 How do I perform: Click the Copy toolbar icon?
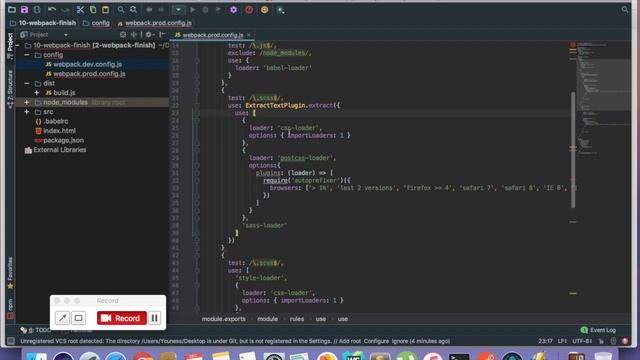point(93,10)
